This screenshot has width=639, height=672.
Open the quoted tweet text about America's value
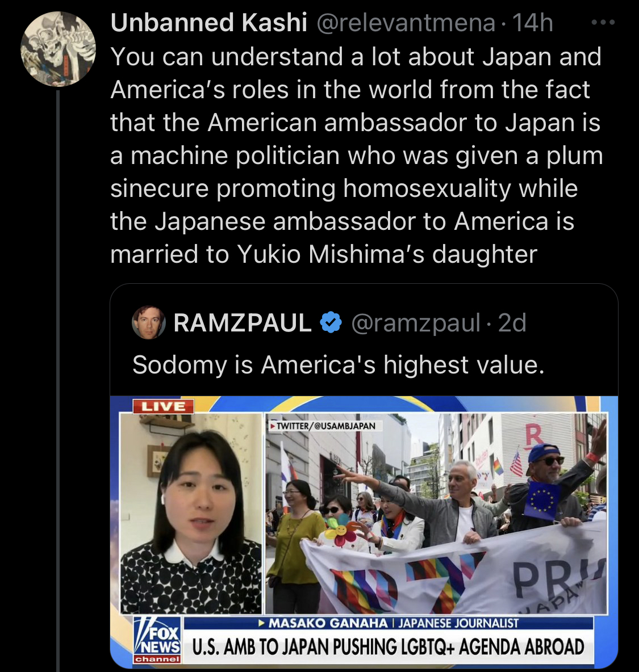pyautogui.click(x=339, y=365)
